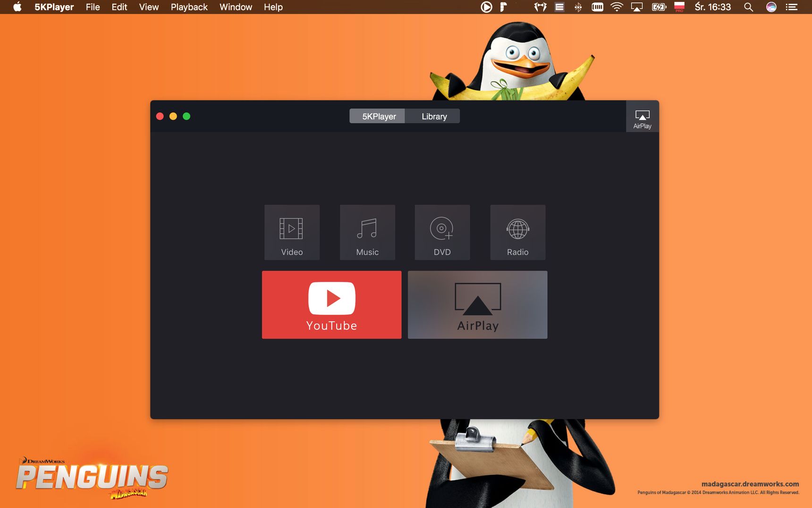Open the large AirPlay tile

[478, 304]
